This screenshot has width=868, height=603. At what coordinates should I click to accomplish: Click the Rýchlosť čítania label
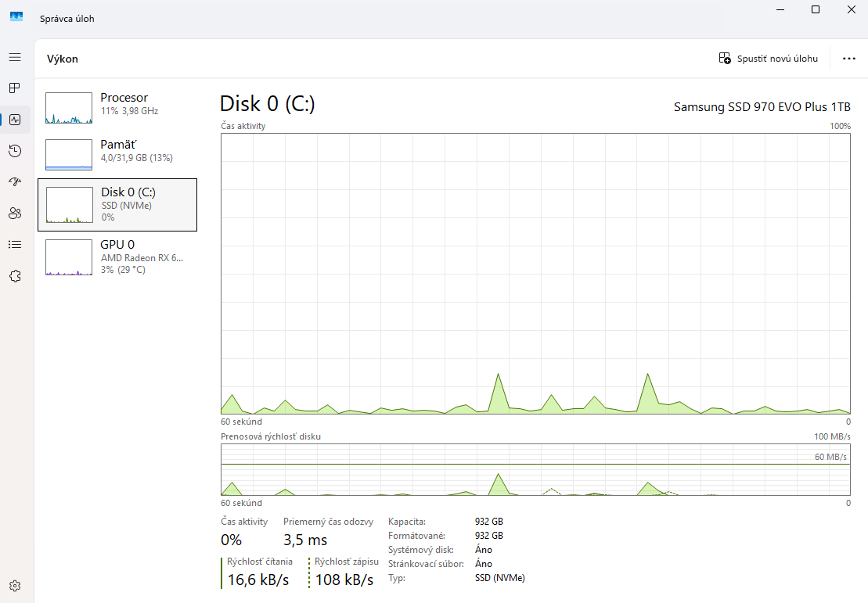[x=260, y=562]
